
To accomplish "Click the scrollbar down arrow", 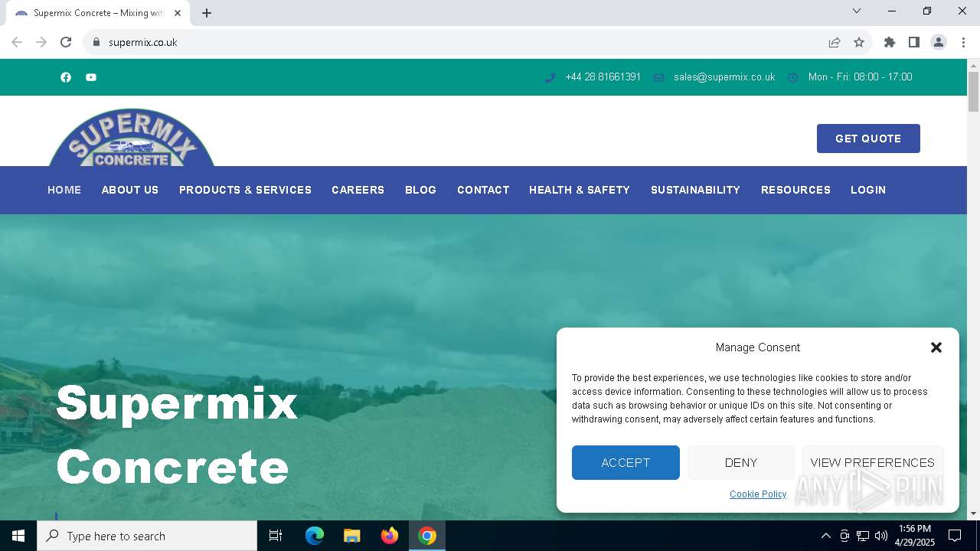I will pyautogui.click(x=973, y=514).
